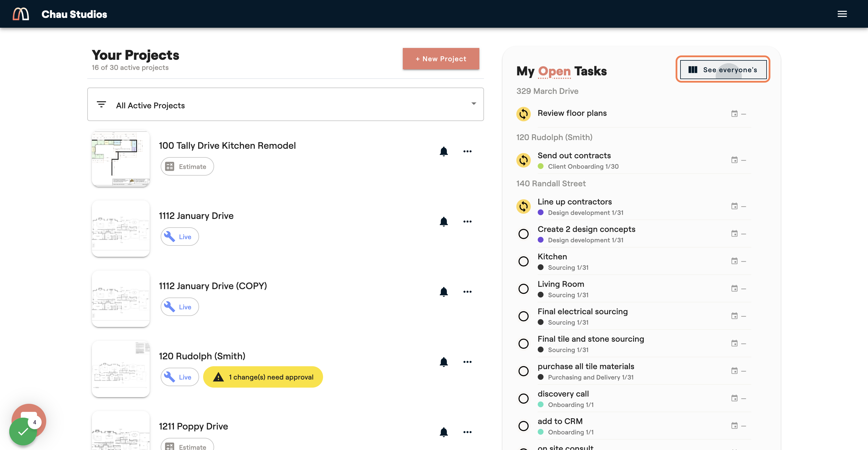The height and width of the screenshot is (450, 868).
Task: Open Live chip for 120 Rudolph (Smith)
Action: click(180, 377)
